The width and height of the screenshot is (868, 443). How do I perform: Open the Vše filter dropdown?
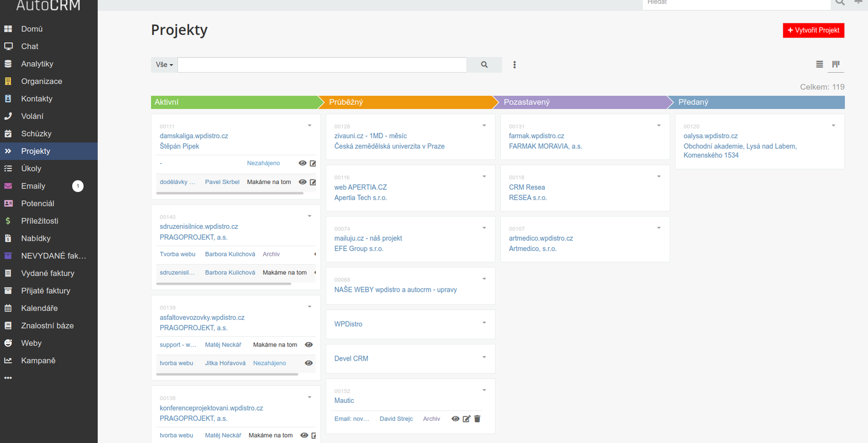coord(164,65)
